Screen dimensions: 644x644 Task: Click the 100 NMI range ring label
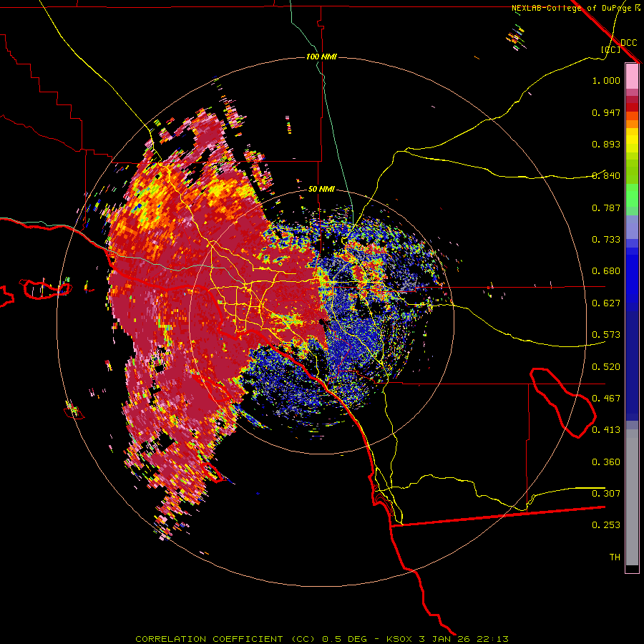click(x=321, y=57)
